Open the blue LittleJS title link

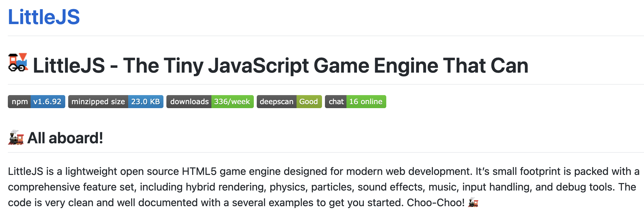[x=44, y=17]
